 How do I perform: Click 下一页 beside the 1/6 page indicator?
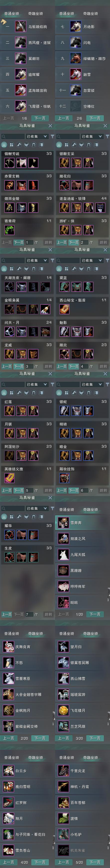(x=40, y=118)
